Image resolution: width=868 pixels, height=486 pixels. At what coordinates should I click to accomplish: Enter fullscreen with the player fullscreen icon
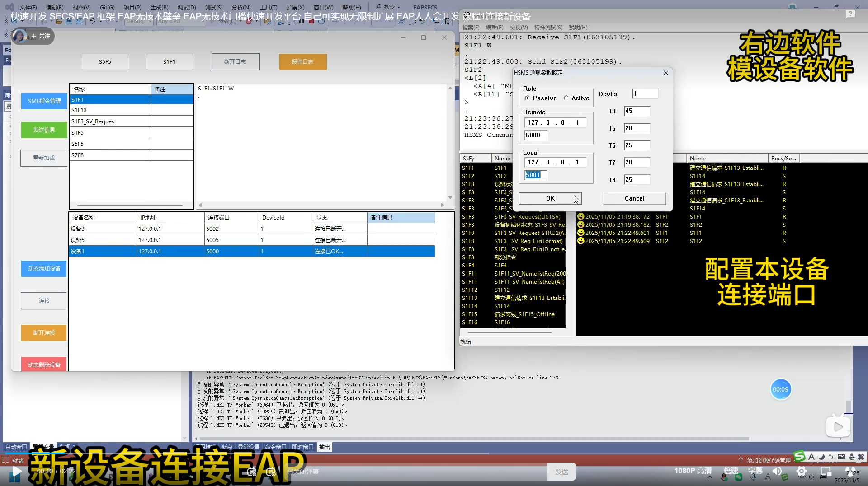[850, 471]
